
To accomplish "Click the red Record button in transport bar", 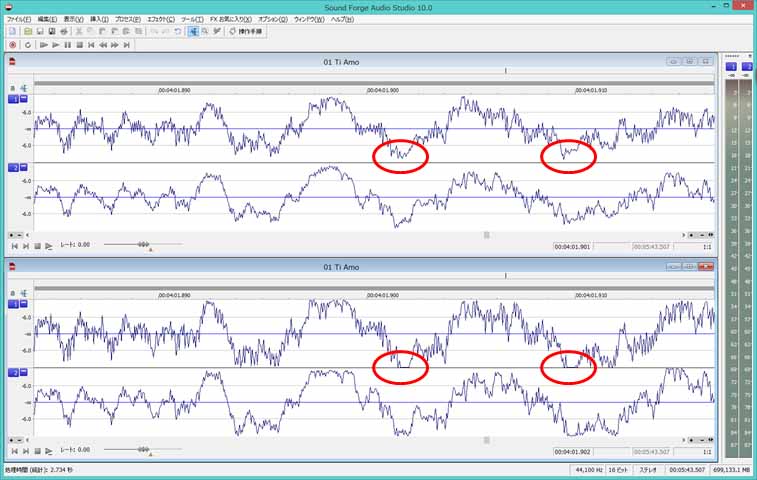I will (13, 45).
